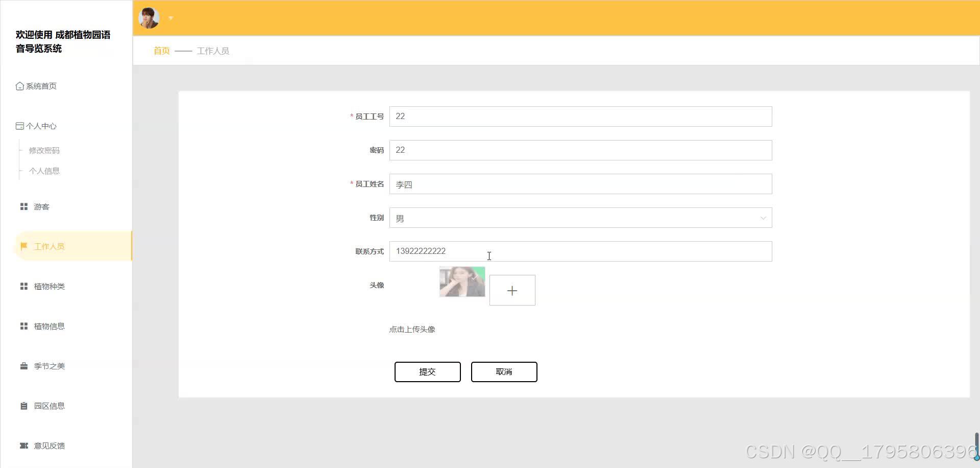Click the 性别 dropdown chevron arrow

click(763, 218)
